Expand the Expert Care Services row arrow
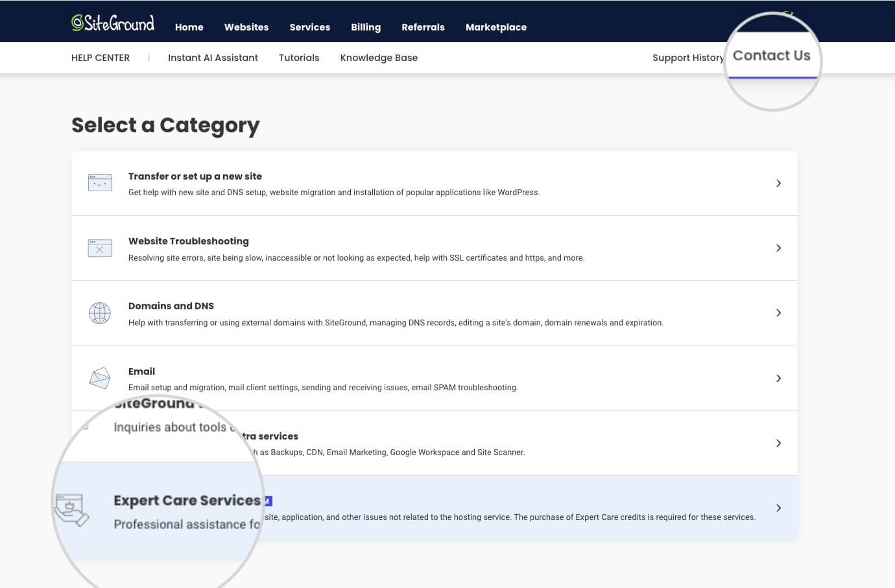Image resolution: width=895 pixels, height=588 pixels. 778,508
